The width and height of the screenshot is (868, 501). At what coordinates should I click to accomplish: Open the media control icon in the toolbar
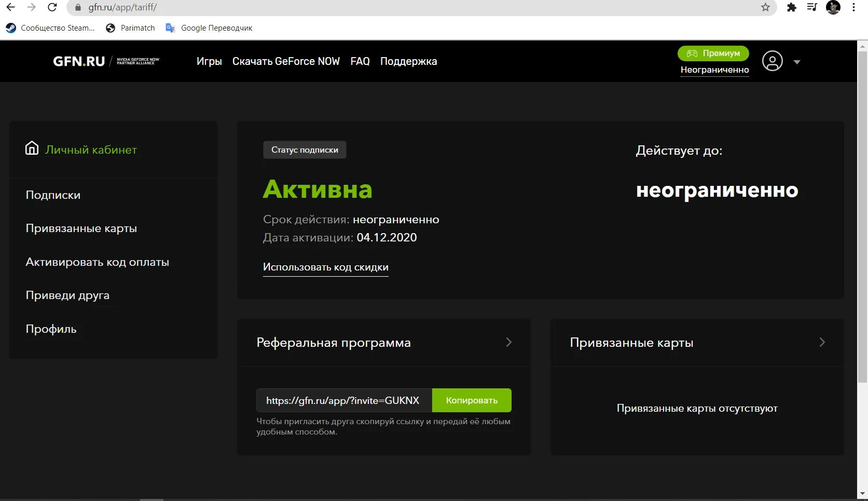point(812,7)
